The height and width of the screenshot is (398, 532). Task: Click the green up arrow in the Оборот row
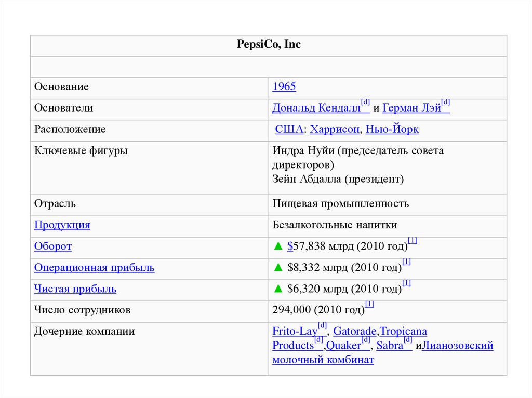(x=277, y=246)
